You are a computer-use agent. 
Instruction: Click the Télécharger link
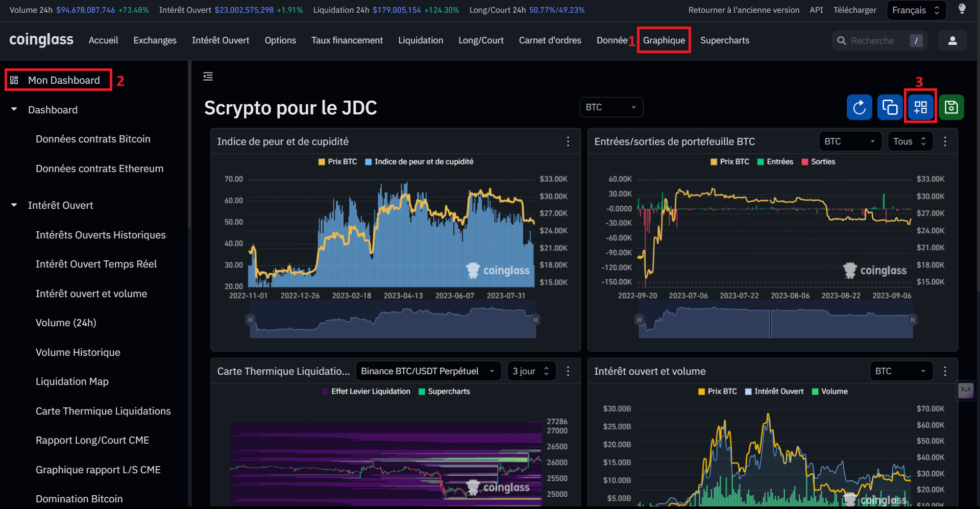[855, 10]
